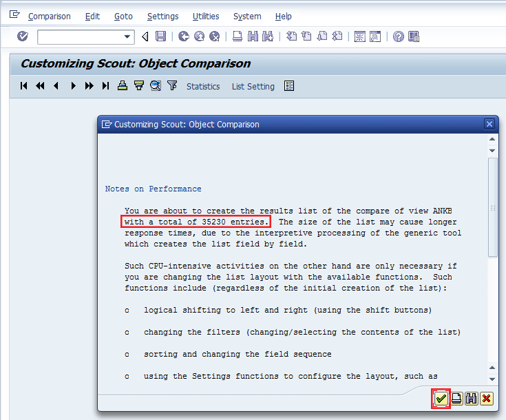Expand the command field history dropdown

coord(127,37)
